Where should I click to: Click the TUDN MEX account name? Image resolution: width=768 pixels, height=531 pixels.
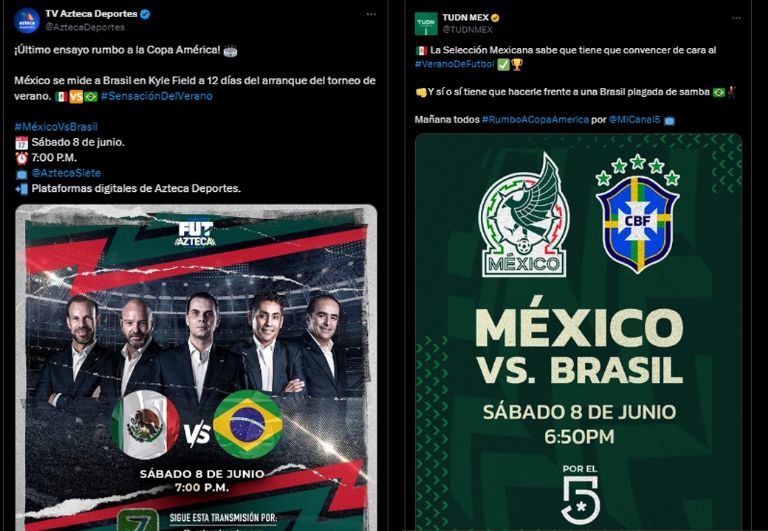coord(465,18)
